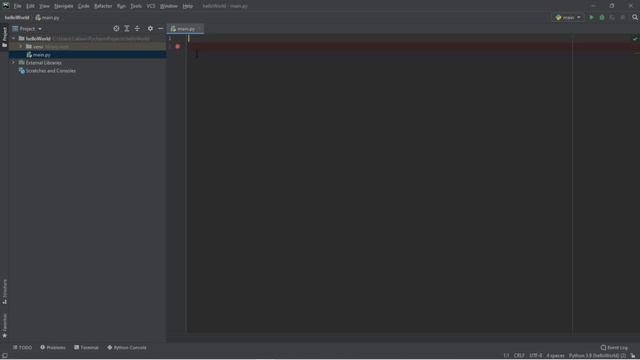This screenshot has height=360, width=640.
Task: Click the Search Everywhere magnifier icon
Action: point(635,18)
